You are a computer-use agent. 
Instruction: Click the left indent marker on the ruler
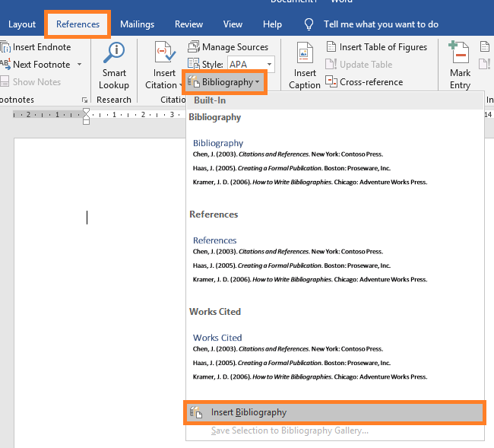pos(86,122)
